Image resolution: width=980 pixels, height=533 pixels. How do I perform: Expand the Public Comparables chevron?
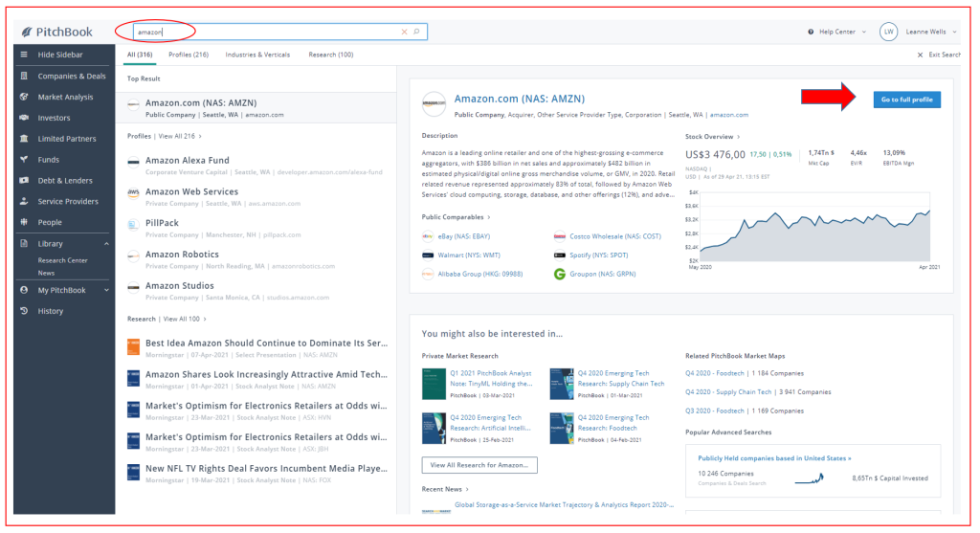click(489, 217)
